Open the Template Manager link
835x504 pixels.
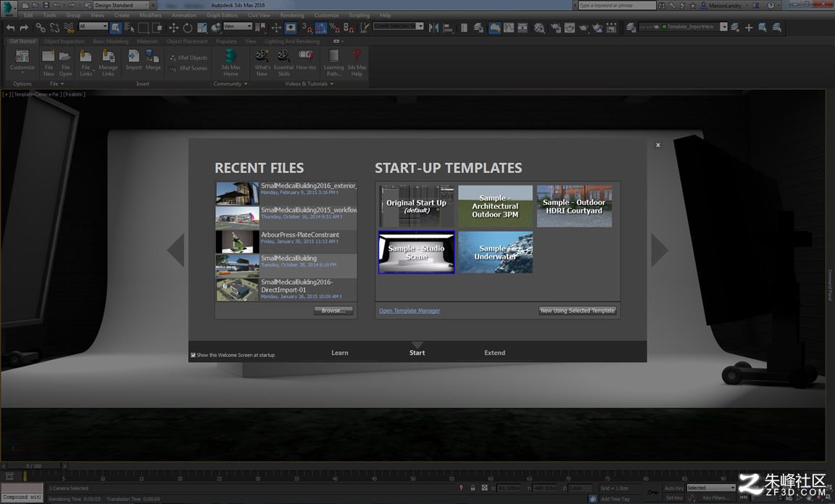click(x=410, y=311)
